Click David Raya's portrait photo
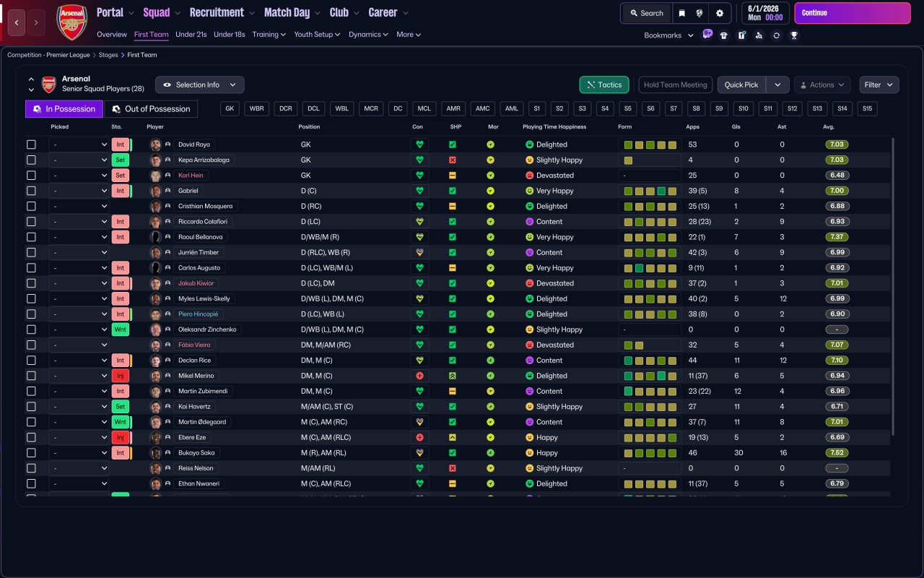The image size is (924, 578). (155, 144)
